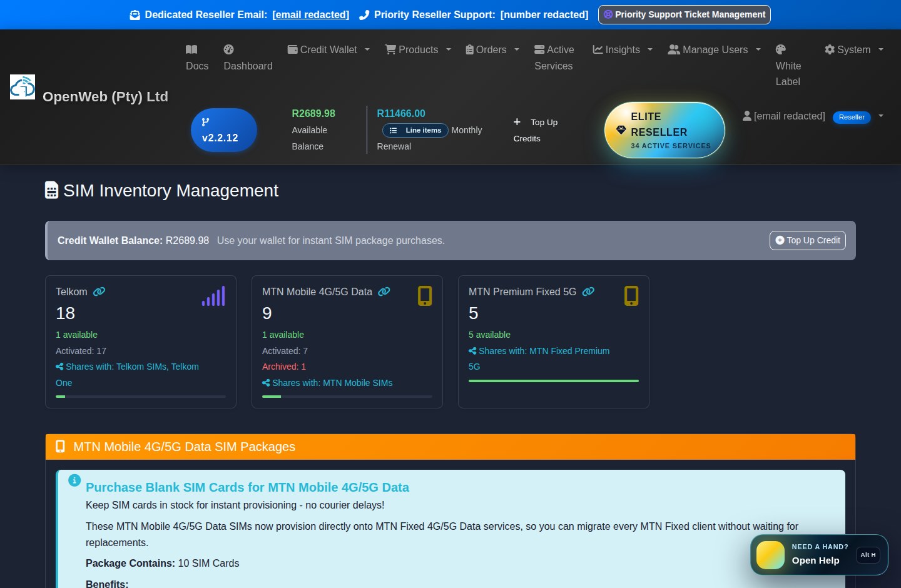Click the MTN Premium Fixed 5G phone icon
The height and width of the screenshot is (588, 901).
coord(631,296)
